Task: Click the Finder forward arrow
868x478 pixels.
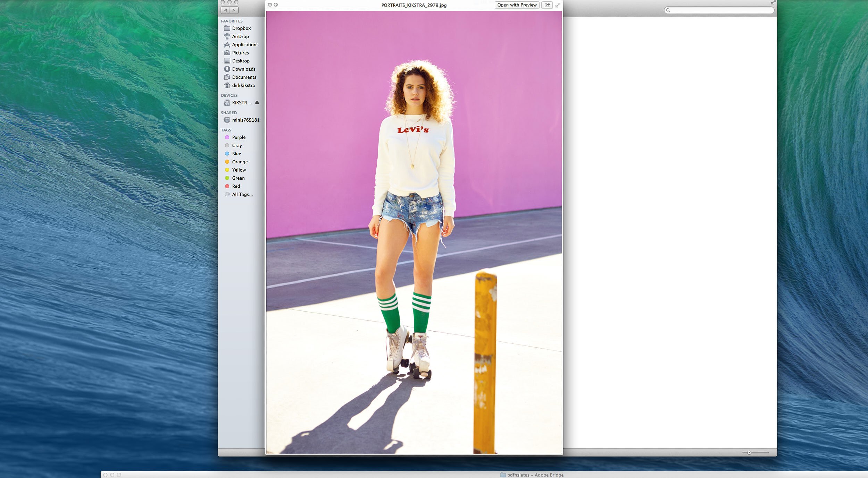Action: click(x=234, y=10)
